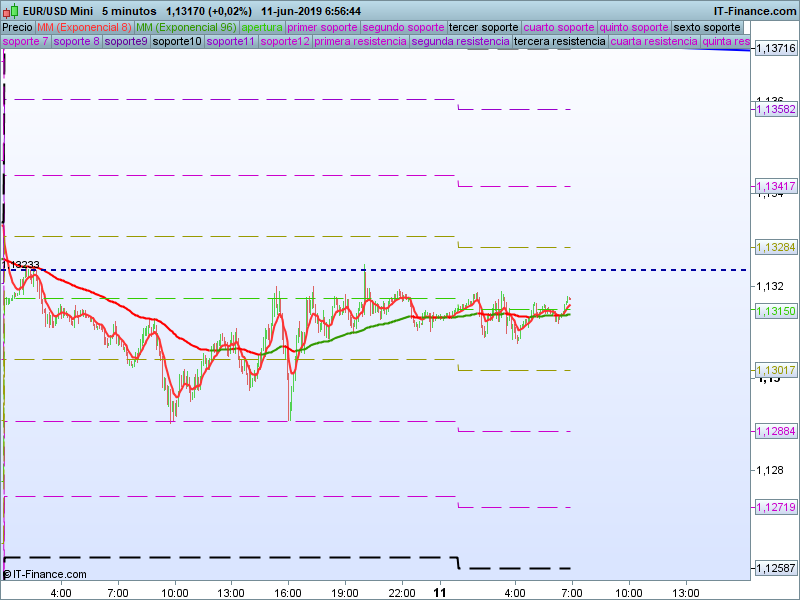Click the 1,13582 price level tag
The height and width of the screenshot is (600, 800).
click(x=775, y=109)
